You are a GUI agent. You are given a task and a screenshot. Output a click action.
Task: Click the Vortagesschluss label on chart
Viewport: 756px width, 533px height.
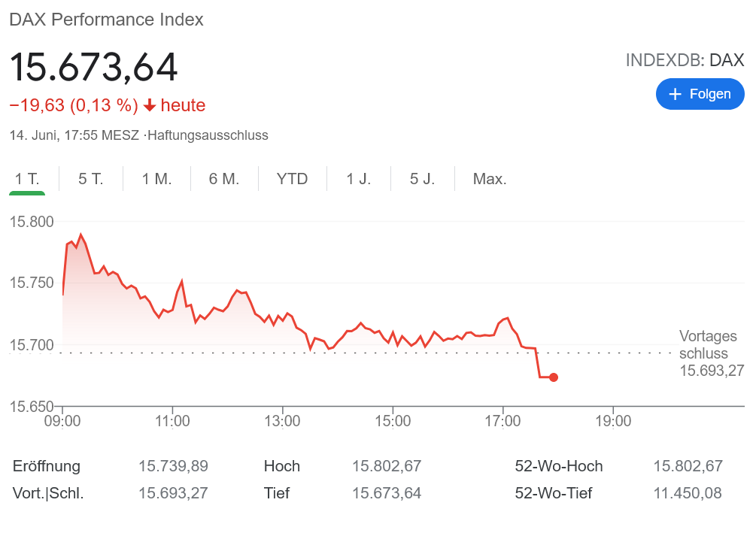point(707,345)
